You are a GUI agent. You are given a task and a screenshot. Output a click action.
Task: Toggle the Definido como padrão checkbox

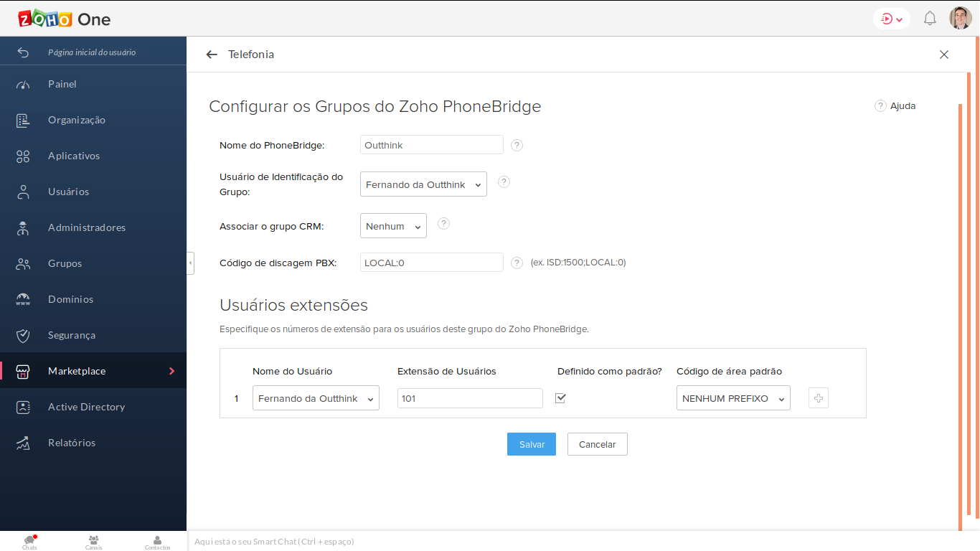coord(561,397)
